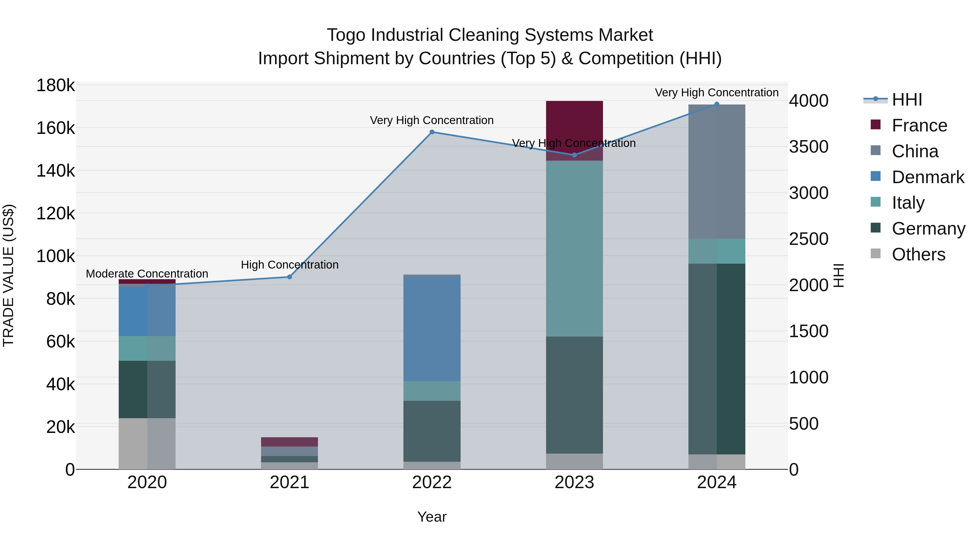Click 'Very High Concentration' label above 2022
Image resolution: width=980 pixels, height=551 pixels.
click(432, 120)
